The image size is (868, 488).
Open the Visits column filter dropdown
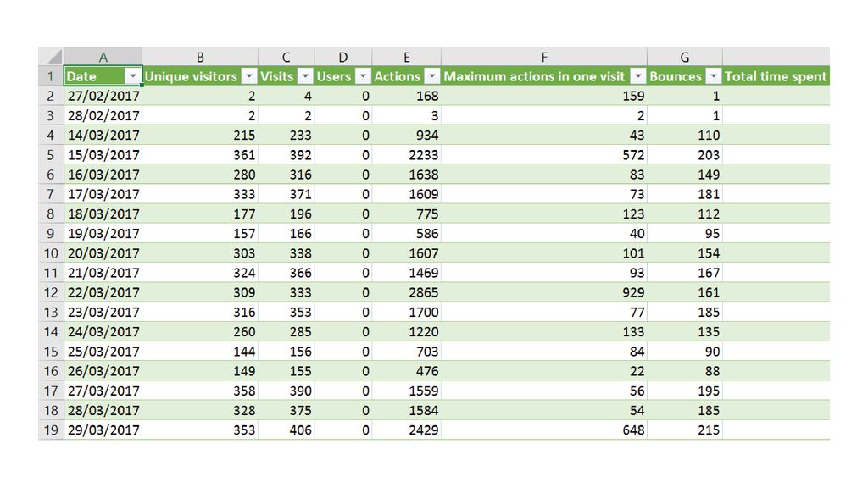(x=305, y=75)
